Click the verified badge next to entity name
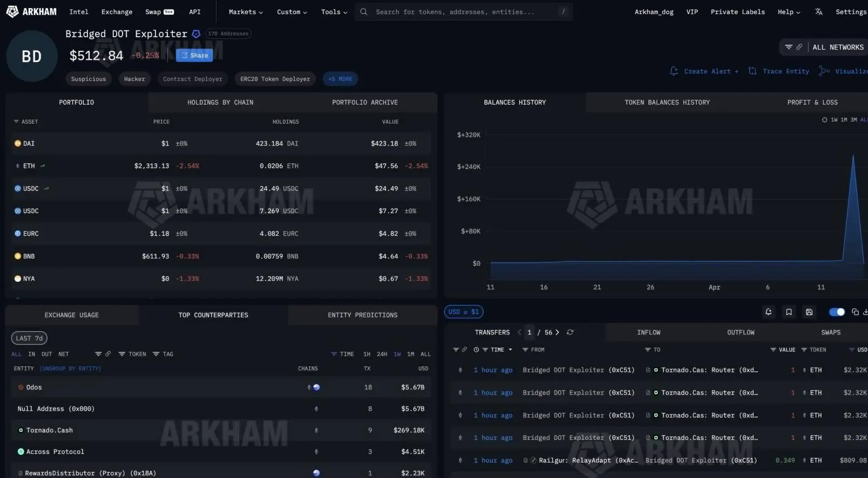 [x=196, y=34]
